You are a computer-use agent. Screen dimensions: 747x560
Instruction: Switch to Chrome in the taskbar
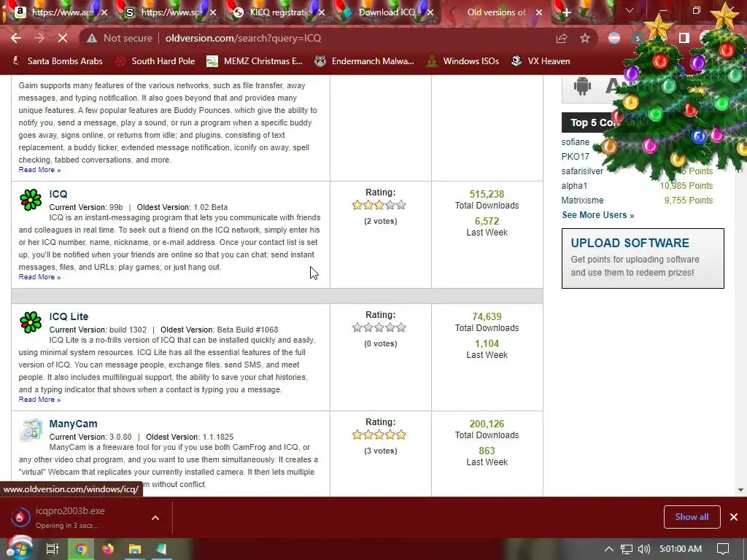pos(82,549)
